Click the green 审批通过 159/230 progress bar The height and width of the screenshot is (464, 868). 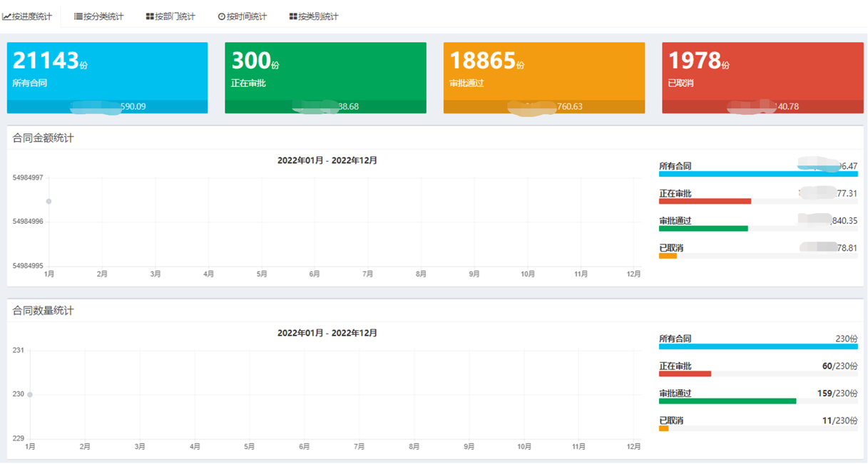pos(727,401)
